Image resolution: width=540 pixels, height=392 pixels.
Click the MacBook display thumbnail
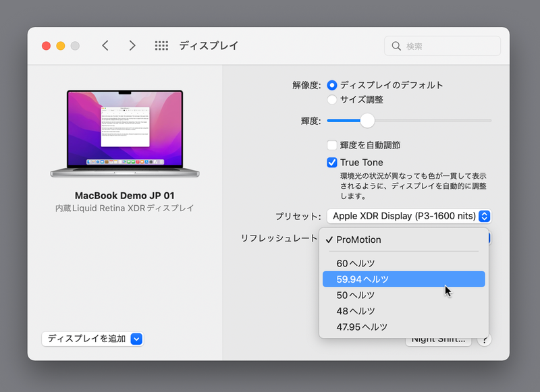tap(125, 134)
